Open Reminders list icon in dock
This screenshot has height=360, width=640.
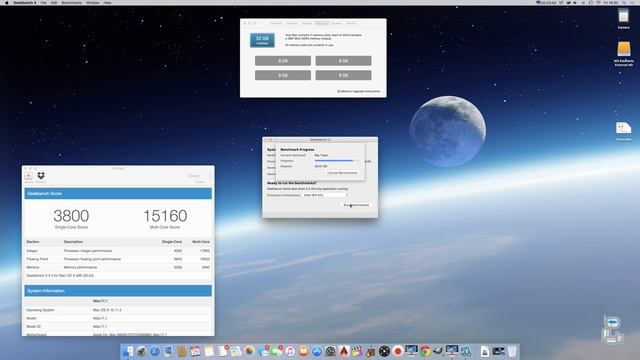click(x=223, y=351)
